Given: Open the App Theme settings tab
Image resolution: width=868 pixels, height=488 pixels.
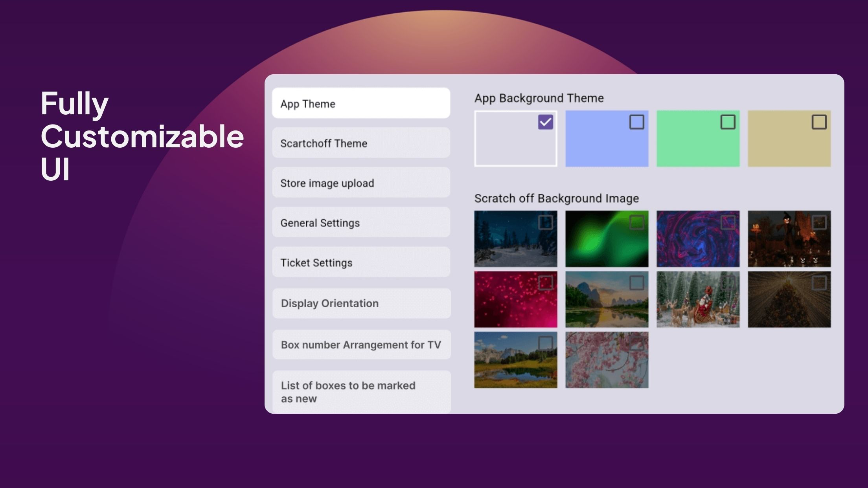Looking at the screenshot, I should pyautogui.click(x=361, y=103).
